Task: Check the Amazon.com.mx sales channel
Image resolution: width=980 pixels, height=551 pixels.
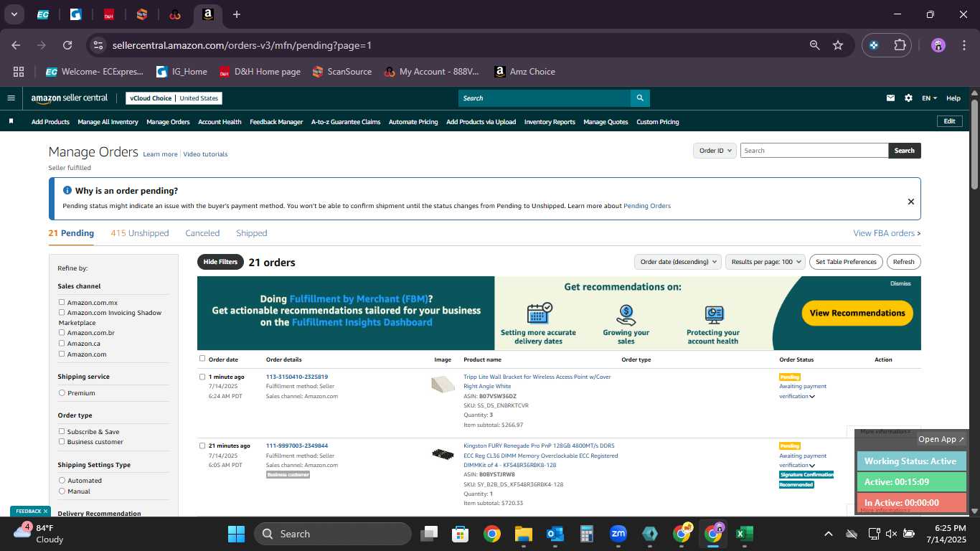Action: (62, 303)
